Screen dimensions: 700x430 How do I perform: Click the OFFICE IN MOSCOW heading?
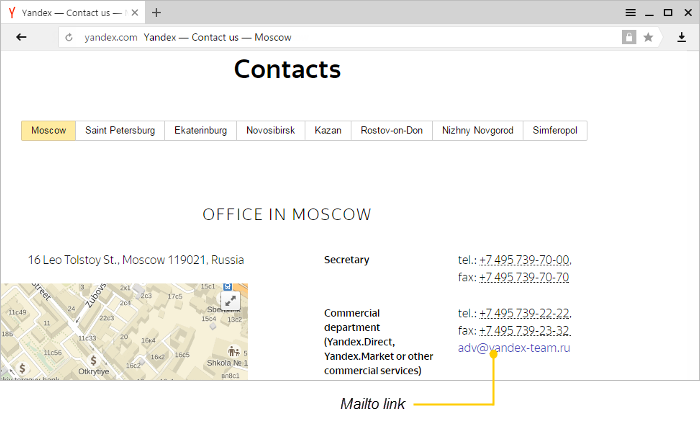click(287, 214)
